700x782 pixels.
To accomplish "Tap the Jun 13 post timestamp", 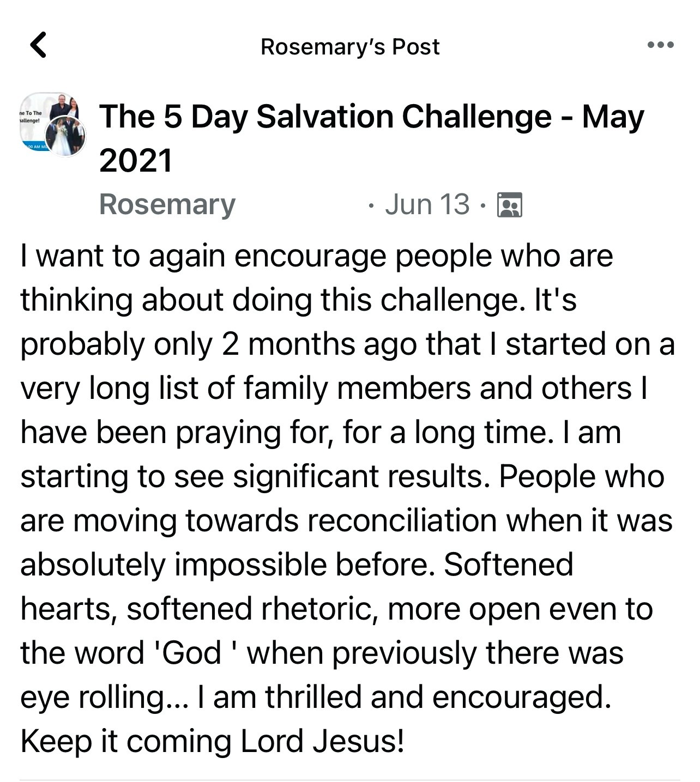I will click(427, 205).
